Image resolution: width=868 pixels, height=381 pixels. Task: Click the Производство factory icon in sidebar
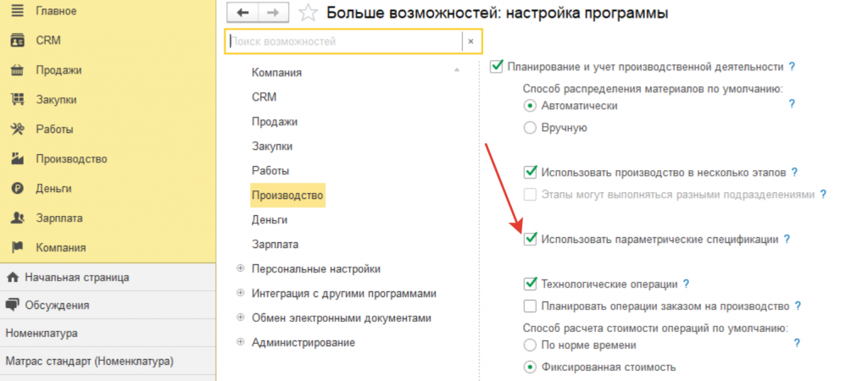(x=18, y=158)
